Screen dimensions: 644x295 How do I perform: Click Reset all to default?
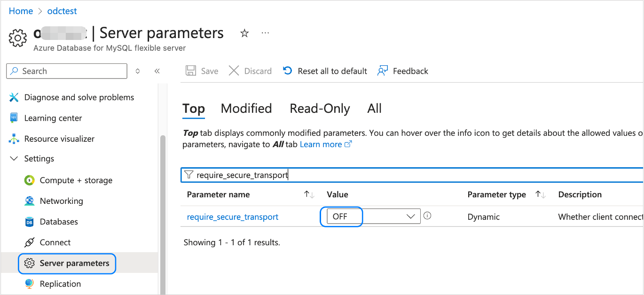tap(325, 71)
